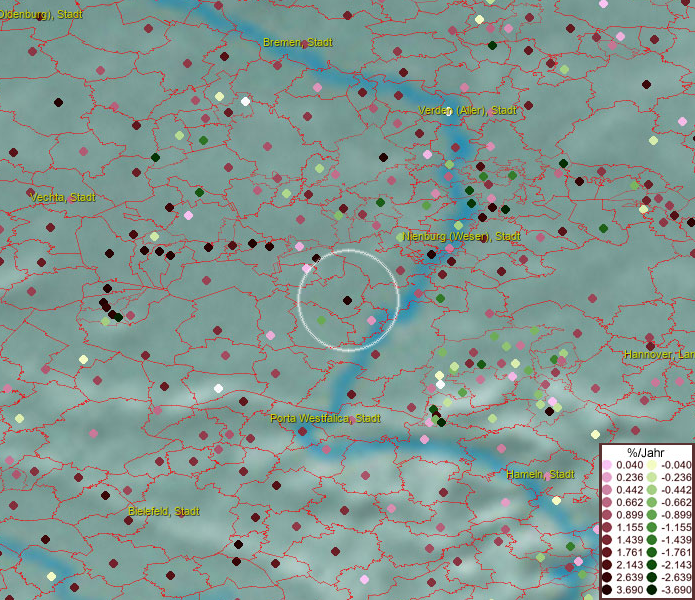Click the white data point in Verden label
Image resolution: width=695 pixels, height=600 pixels.
(448, 111)
